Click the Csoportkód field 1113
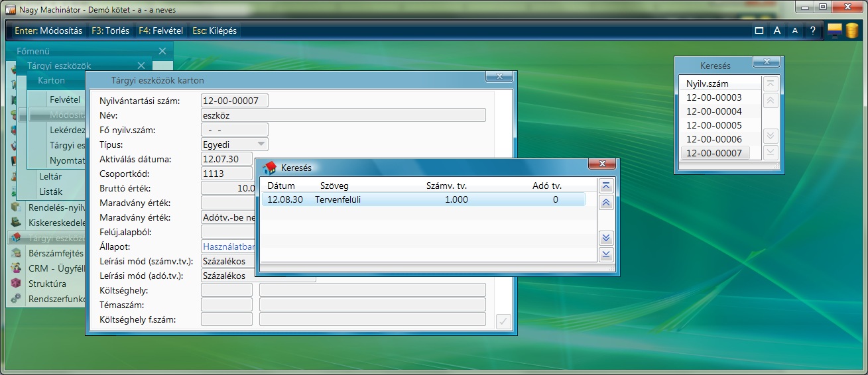This screenshot has height=375, width=868. click(226, 174)
